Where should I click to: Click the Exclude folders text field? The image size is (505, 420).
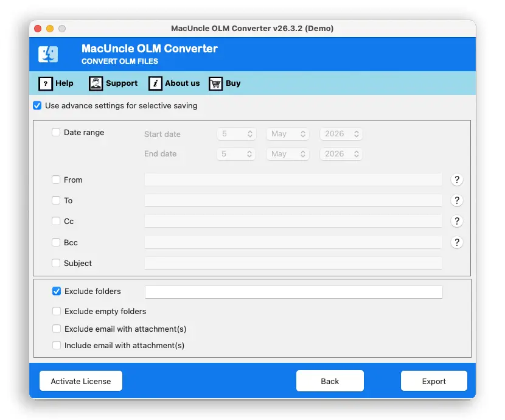294,292
